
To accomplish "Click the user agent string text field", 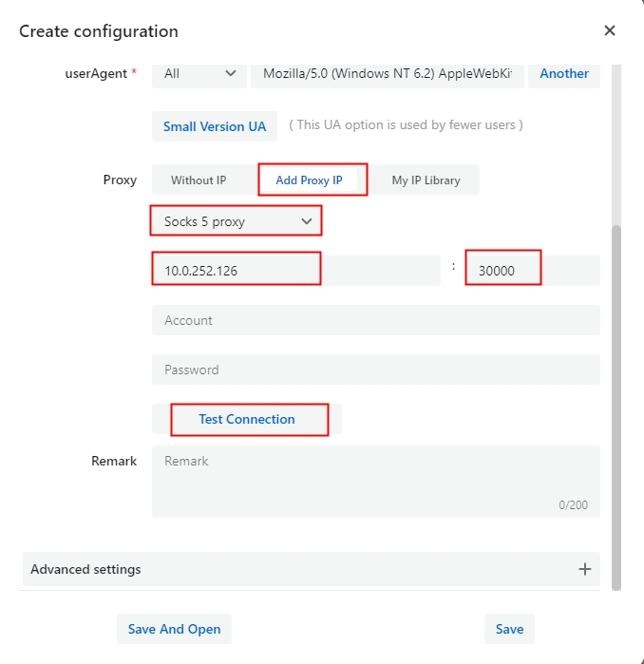I will click(388, 73).
